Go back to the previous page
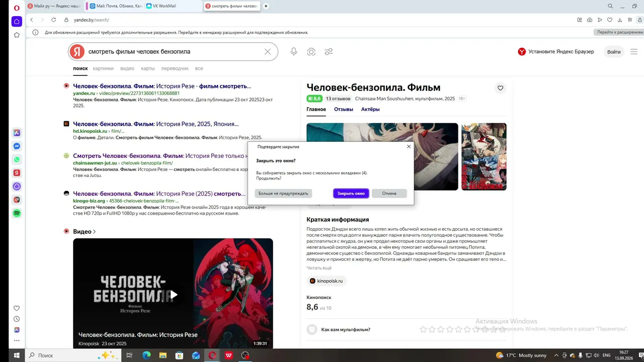 pyautogui.click(x=32, y=20)
